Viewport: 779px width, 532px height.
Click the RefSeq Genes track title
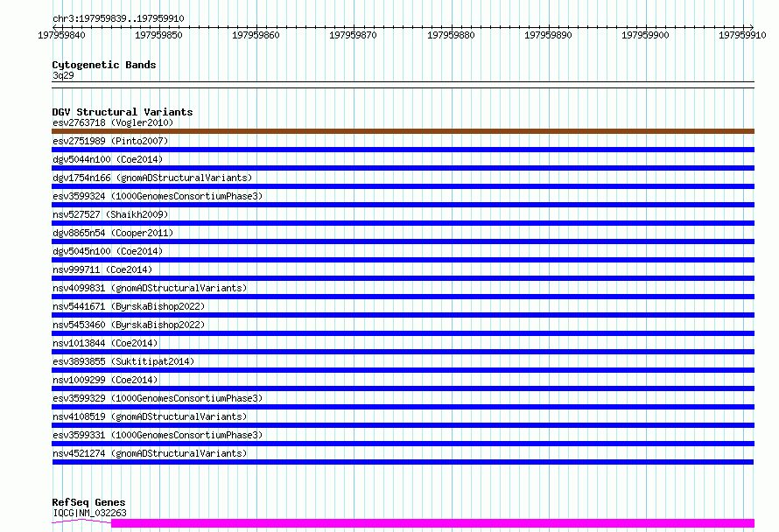[88, 502]
